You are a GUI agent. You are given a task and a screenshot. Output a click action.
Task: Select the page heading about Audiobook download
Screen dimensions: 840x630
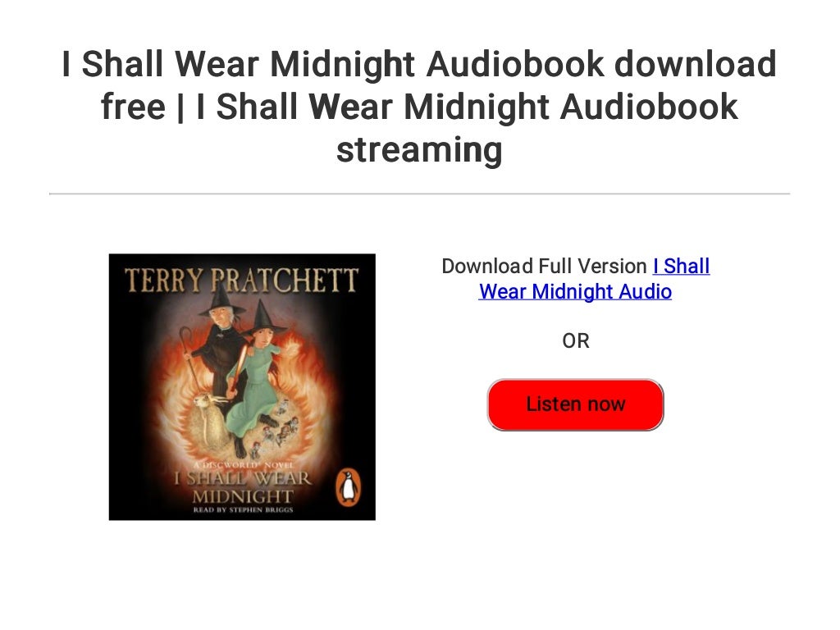point(419,106)
